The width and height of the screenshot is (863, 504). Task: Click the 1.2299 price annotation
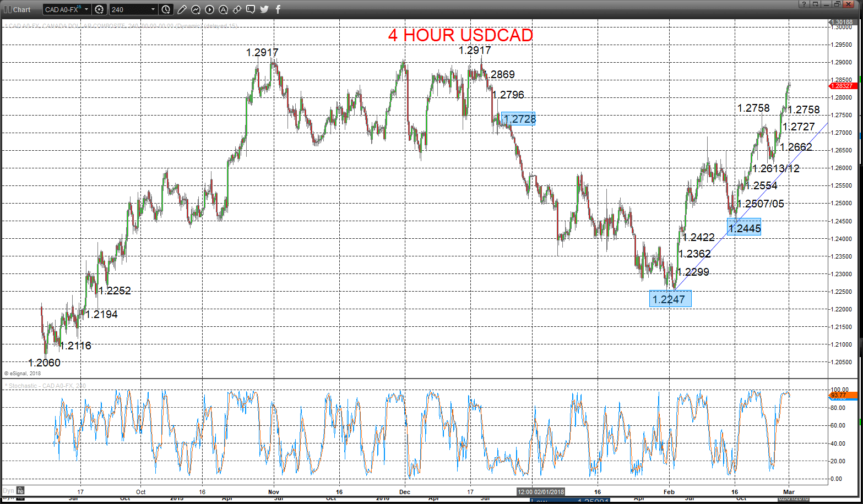click(693, 272)
